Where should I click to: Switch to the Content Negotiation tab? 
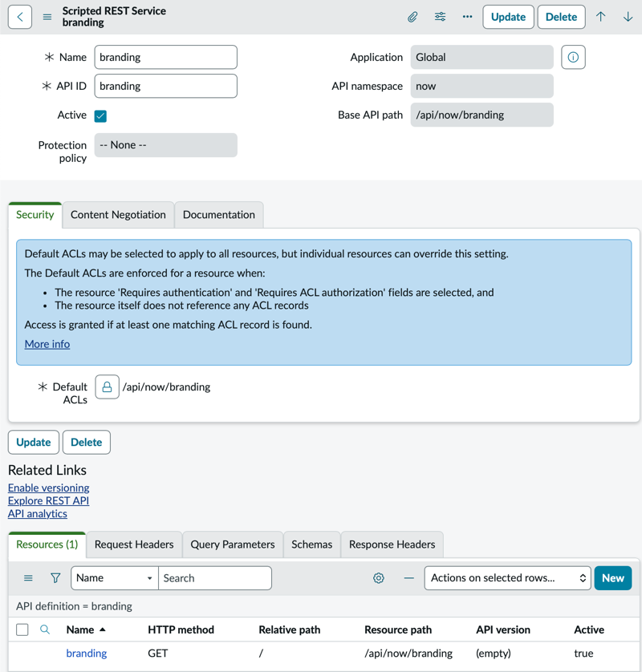pyautogui.click(x=118, y=215)
